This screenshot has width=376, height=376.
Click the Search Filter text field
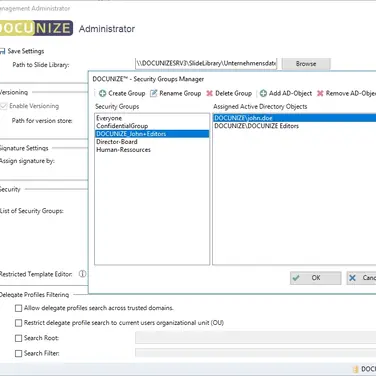[x=256, y=353]
